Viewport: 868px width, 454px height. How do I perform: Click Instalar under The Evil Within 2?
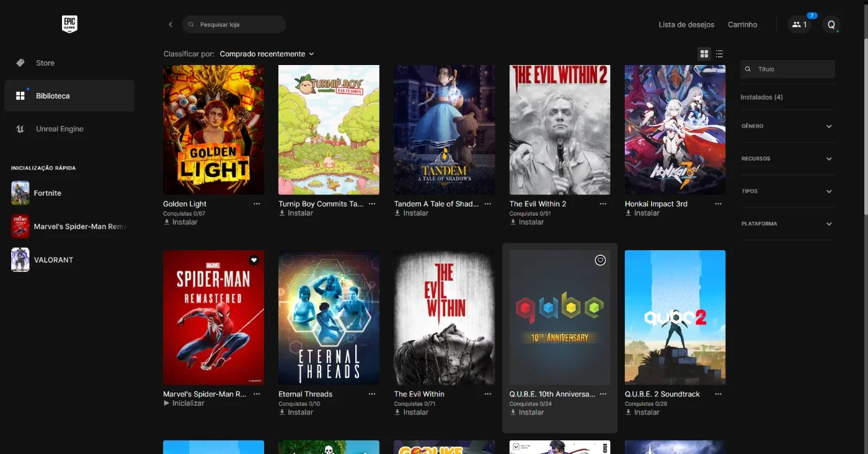pyautogui.click(x=526, y=222)
